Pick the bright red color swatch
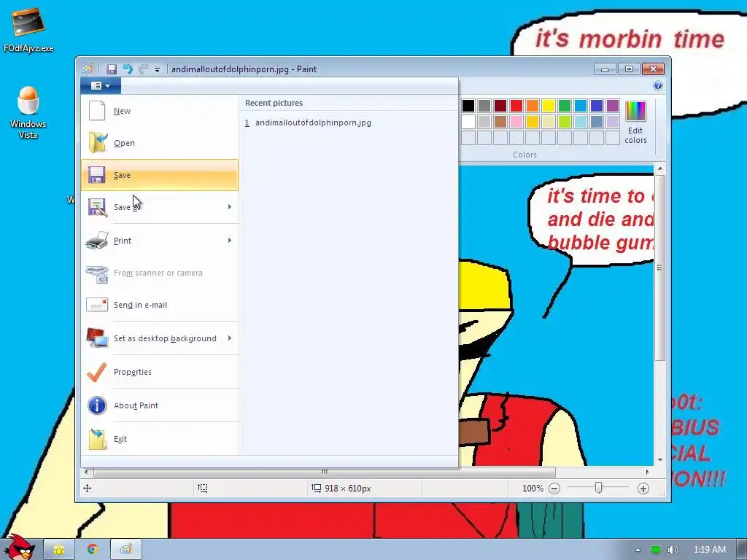Screen dimensions: 747x560 coord(516,106)
